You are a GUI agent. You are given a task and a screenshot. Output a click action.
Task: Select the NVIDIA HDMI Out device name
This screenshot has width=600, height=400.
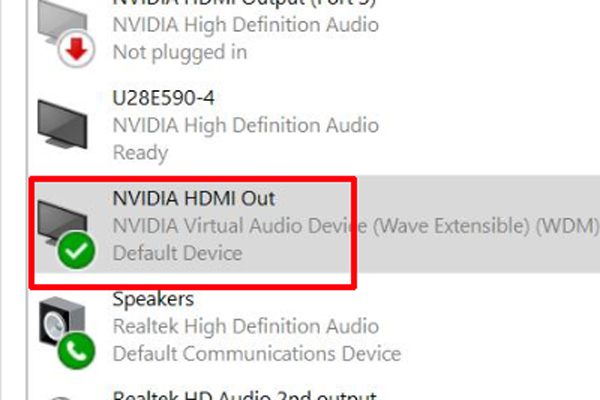194,199
